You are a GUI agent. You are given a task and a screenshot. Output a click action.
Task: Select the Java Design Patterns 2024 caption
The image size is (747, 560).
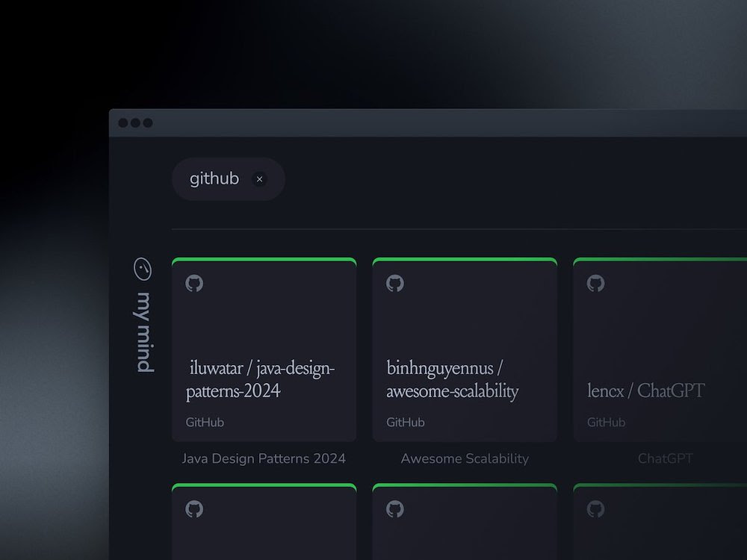[x=264, y=458]
